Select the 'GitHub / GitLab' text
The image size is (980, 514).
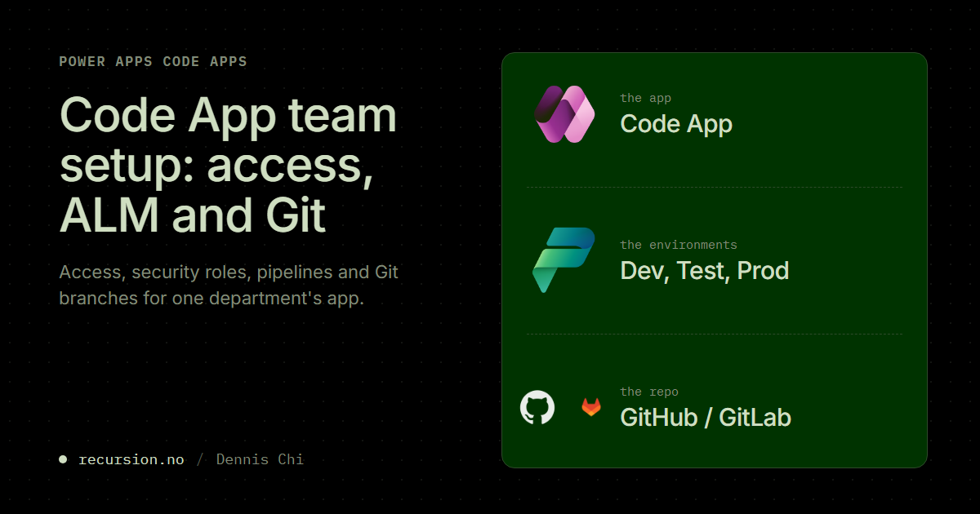click(706, 418)
